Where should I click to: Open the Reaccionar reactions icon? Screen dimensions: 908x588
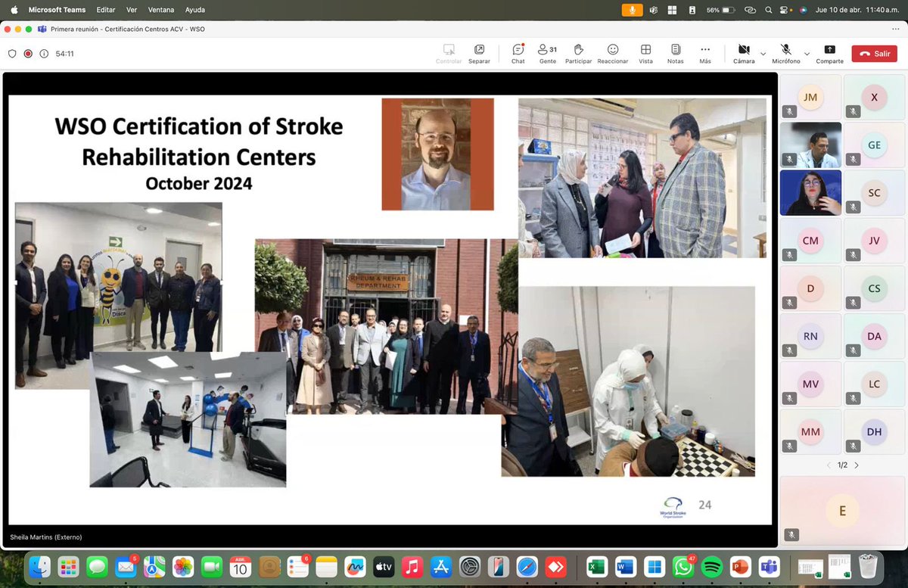612,53
